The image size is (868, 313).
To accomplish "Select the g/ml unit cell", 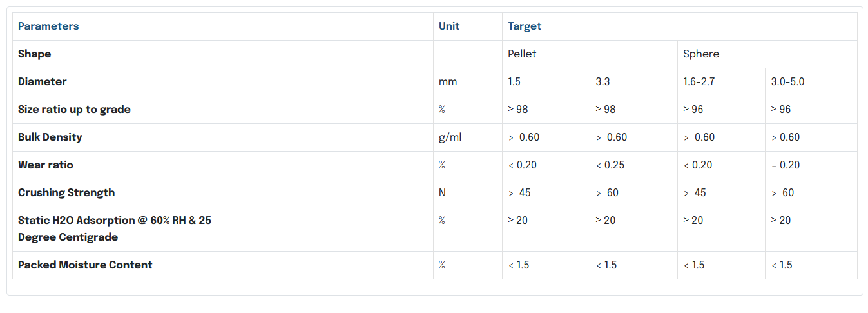I will click(x=450, y=137).
